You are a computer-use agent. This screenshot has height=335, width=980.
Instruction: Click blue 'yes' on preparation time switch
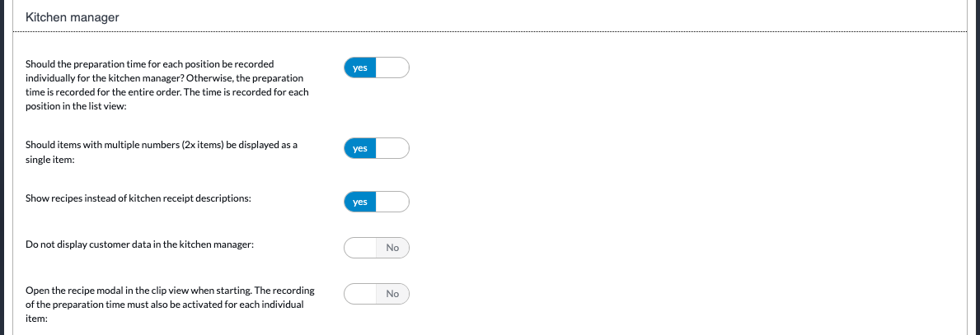(x=360, y=67)
